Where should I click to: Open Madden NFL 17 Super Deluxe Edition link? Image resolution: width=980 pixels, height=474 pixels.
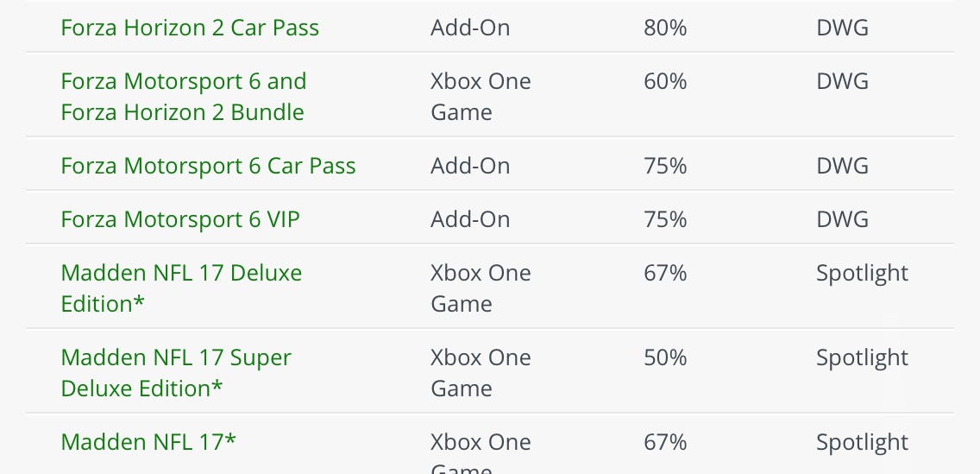click(176, 373)
